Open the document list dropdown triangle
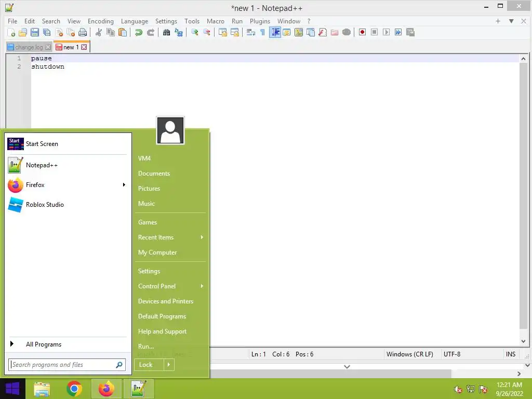 coord(511,21)
